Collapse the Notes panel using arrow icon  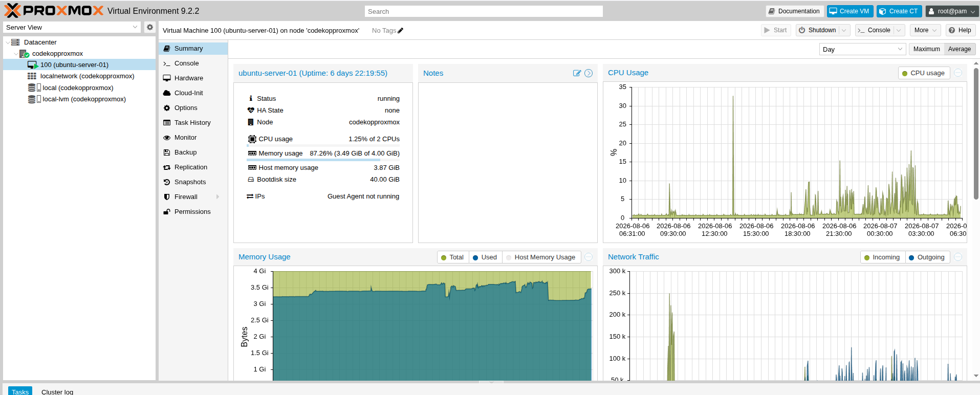tap(589, 73)
